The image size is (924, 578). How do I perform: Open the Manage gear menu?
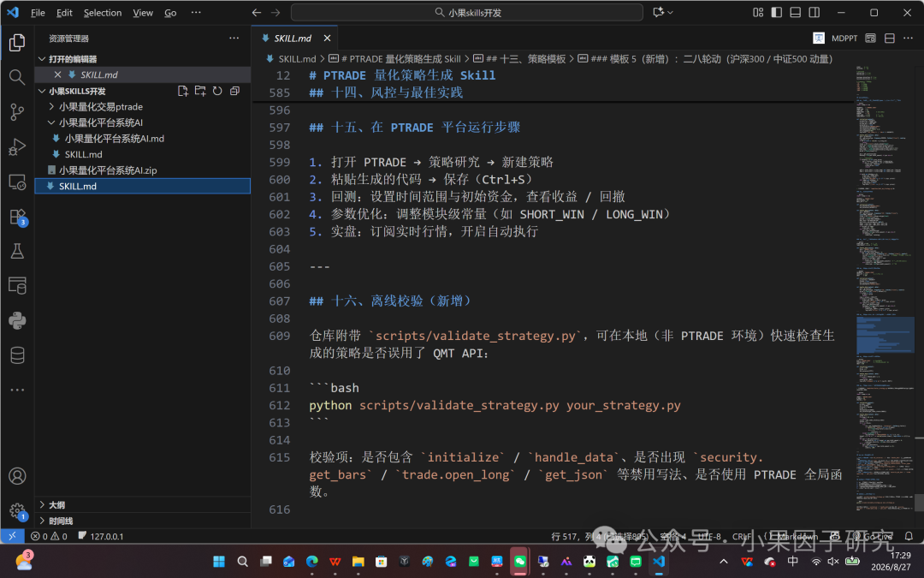[x=17, y=510]
